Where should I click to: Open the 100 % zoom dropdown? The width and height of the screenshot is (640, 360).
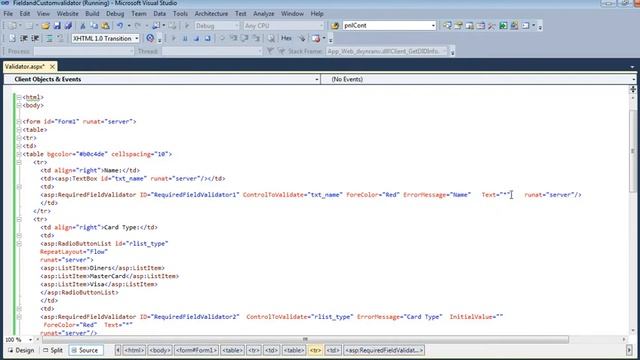pyautogui.click(x=30, y=340)
